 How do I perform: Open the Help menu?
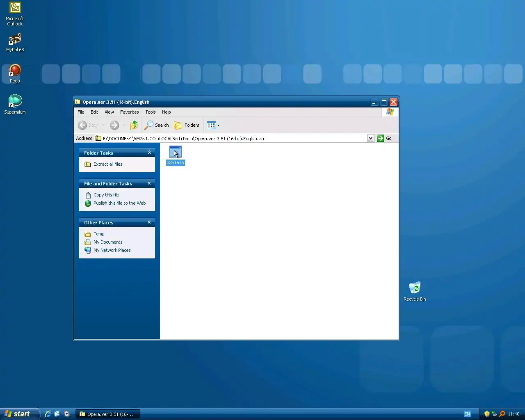[166, 112]
